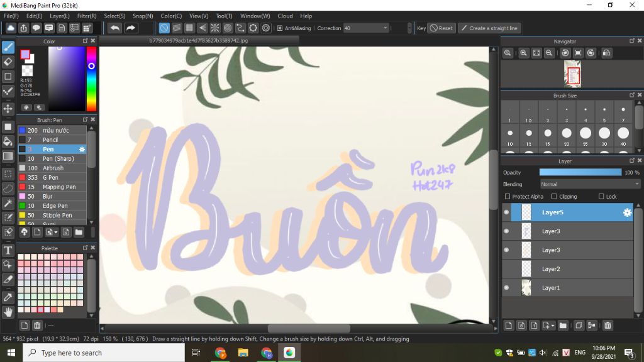
Task: Zoom out using Navigator magnifier minus icon
Action: [x=549, y=53]
